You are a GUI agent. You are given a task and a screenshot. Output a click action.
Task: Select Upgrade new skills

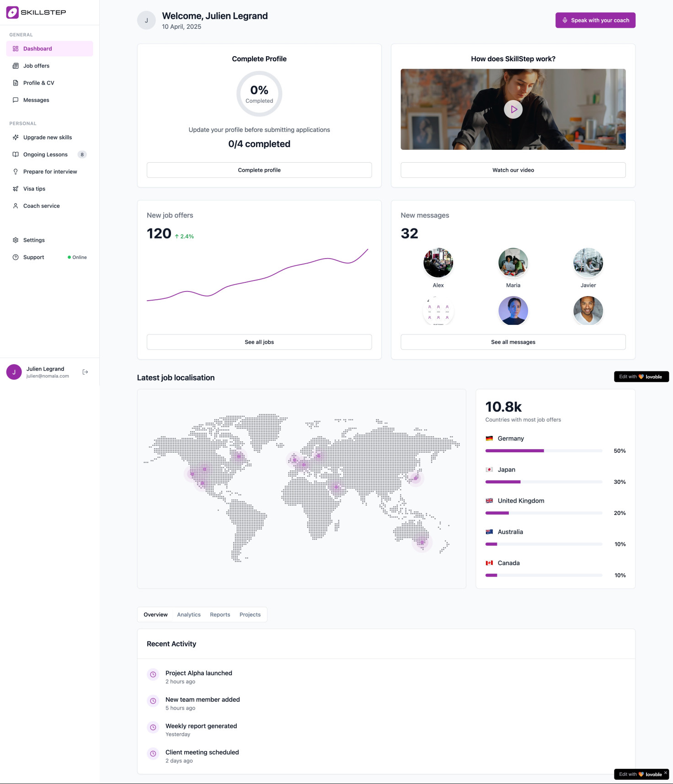[48, 138]
